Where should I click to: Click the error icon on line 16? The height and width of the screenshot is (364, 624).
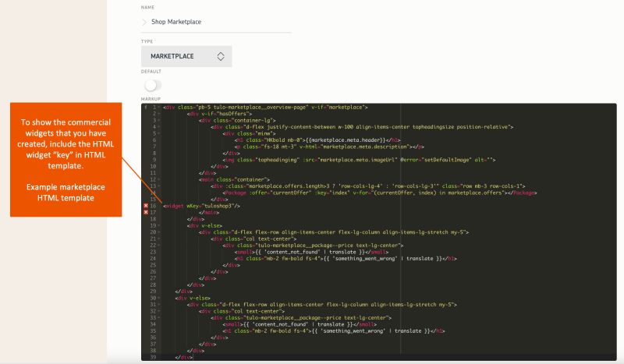pyautogui.click(x=146, y=206)
